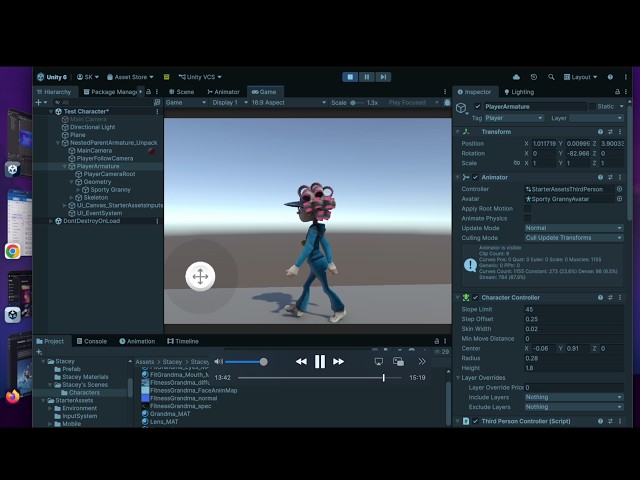
Task: Click the search magnifier in toolbar
Action: pyautogui.click(x=551, y=77)
